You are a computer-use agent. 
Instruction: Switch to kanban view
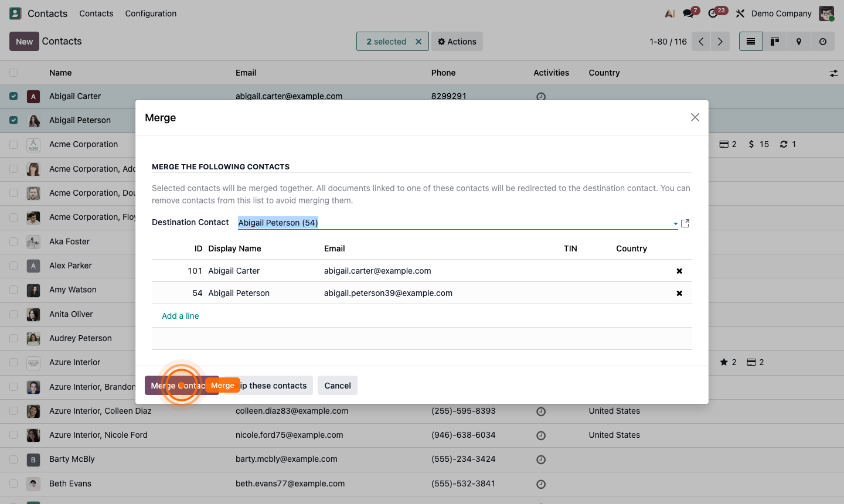click(x=774, y=41)
